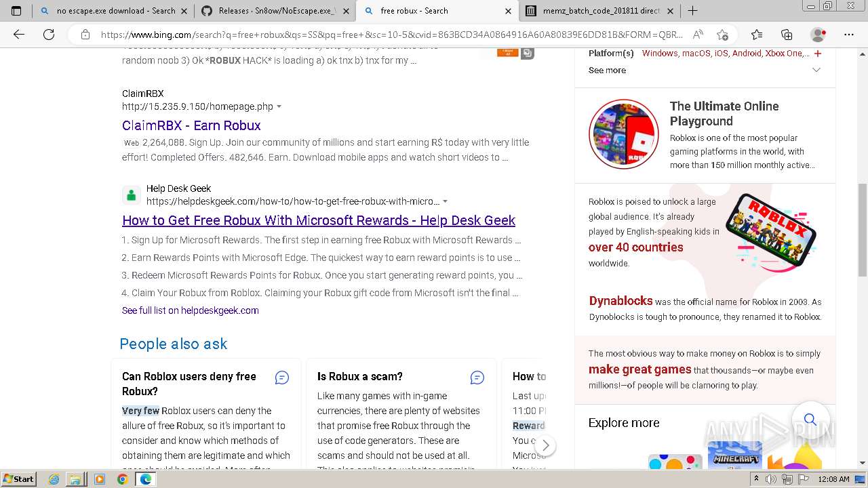Close the 'no escape.exe download' tab
Viewport: 868px width, 488px height.
pyautogui.click(x=184, y=11)
